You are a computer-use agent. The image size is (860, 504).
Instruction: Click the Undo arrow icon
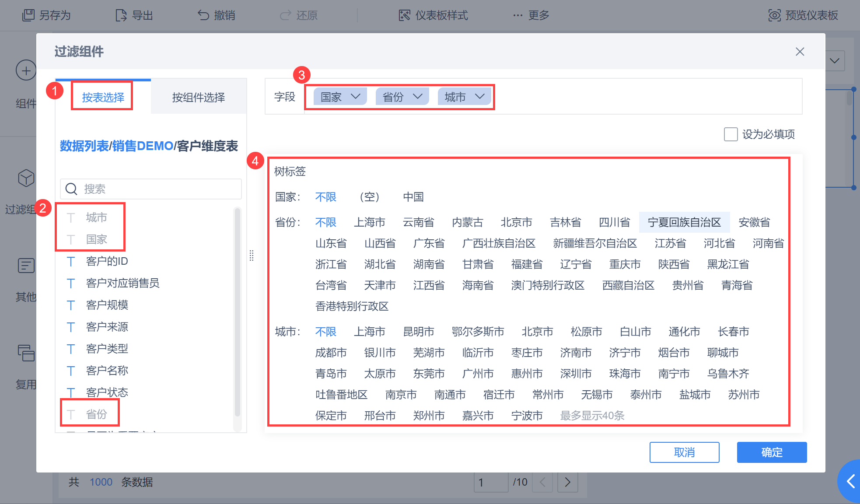point(203,15)
